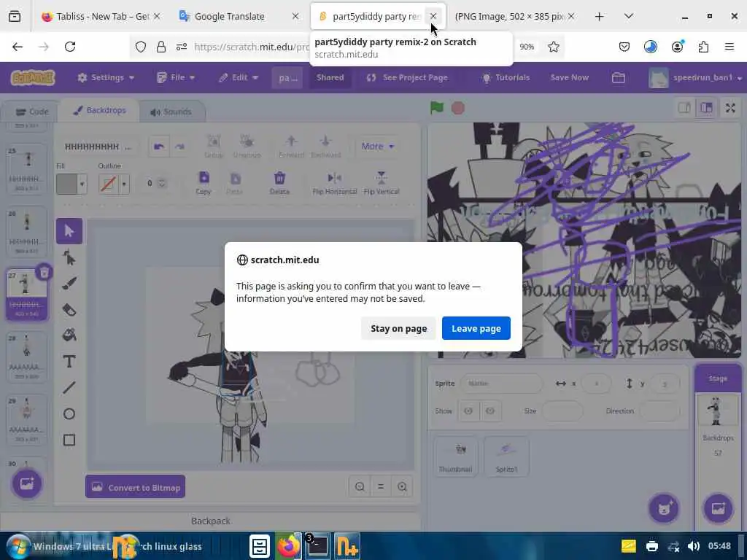Zoom in in the paint editor

click(402, 486)
